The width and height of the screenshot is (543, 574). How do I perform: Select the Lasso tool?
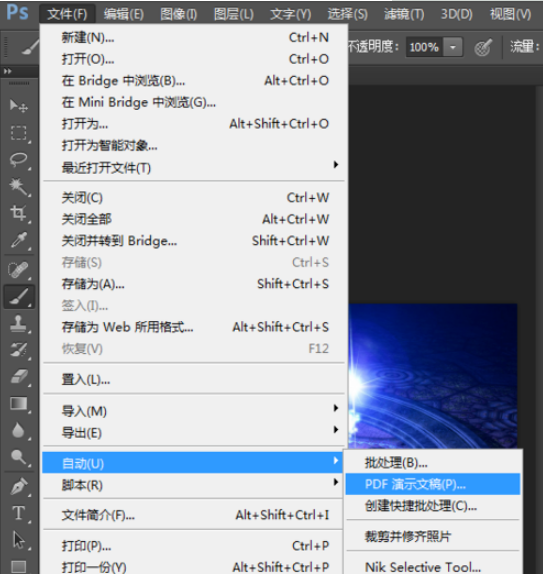point(18,160)
